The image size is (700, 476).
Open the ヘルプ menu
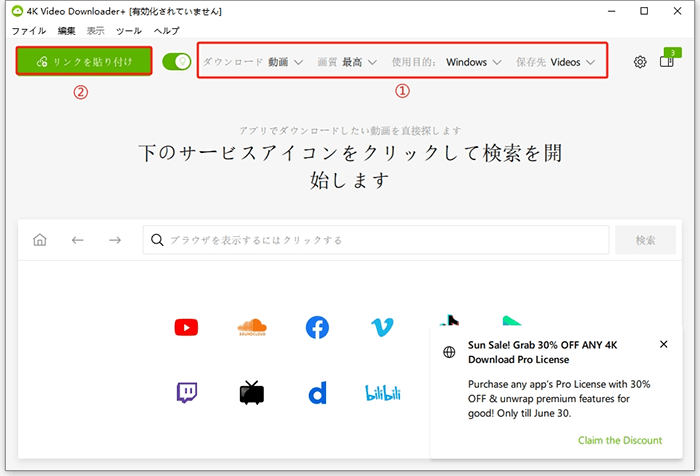[167, 31]
